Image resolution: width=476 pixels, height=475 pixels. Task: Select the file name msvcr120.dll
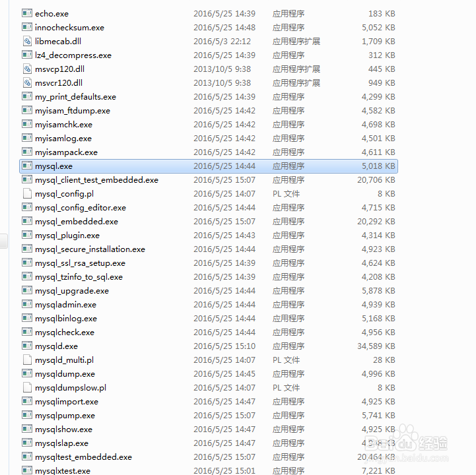[59, 83]
